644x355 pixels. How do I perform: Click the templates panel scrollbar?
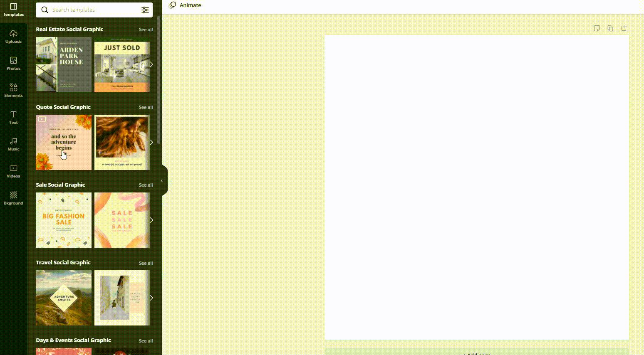159,80
